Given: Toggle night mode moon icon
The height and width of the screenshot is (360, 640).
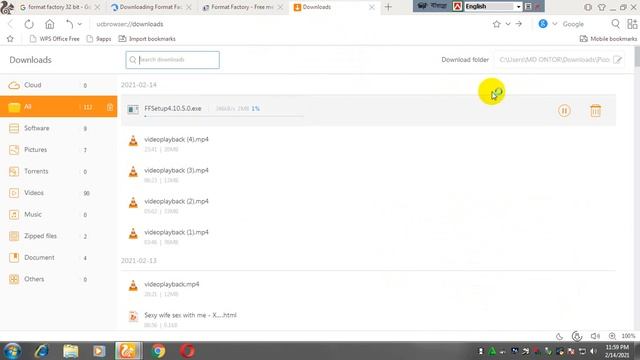Looking at the screenshot, I should click(560, 336).
